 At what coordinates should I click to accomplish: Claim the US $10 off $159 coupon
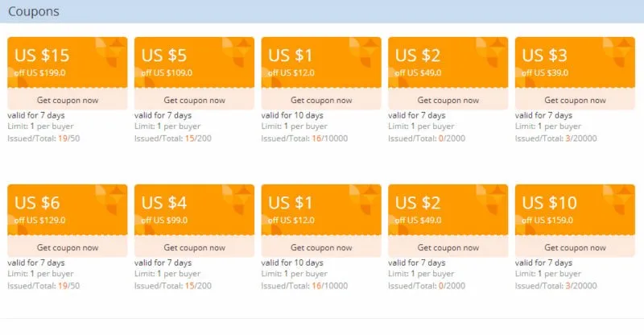[575, 247]
